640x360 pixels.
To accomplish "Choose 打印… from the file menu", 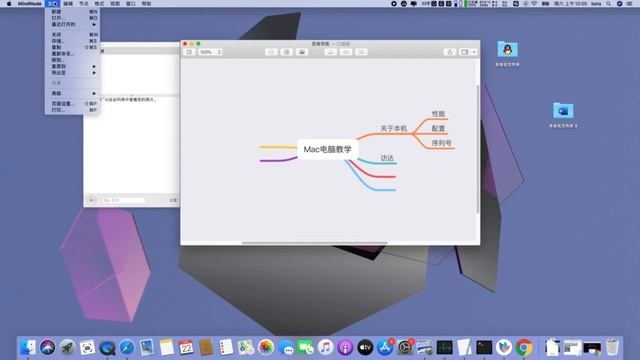I will point(73,110).
